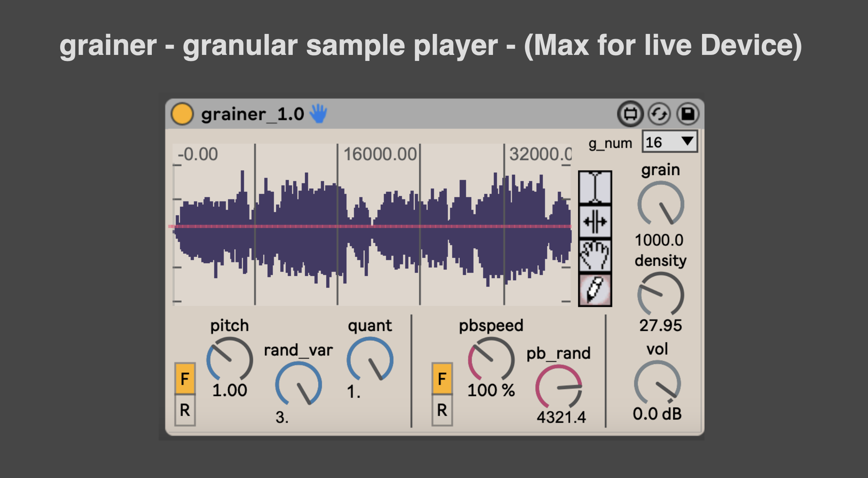Select the hand move tool
The image size is (868, 478).
tap(595, 256)
